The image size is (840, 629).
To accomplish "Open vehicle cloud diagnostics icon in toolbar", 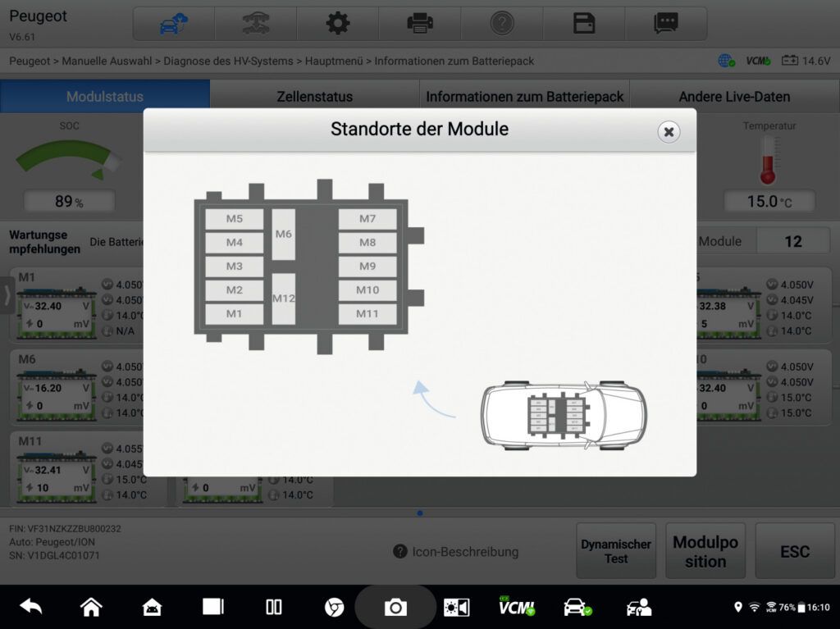I will 174,24.
